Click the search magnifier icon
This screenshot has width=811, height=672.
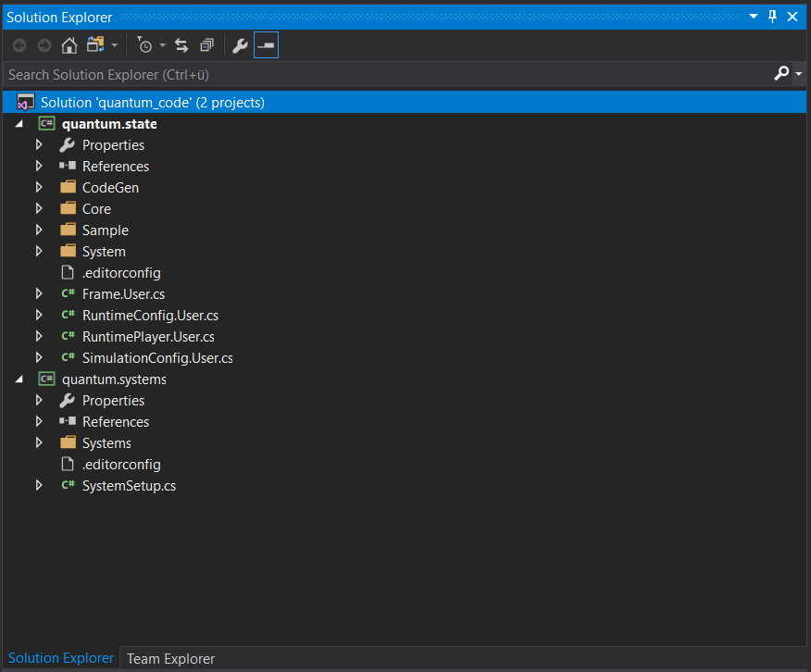tap(781, 73)
